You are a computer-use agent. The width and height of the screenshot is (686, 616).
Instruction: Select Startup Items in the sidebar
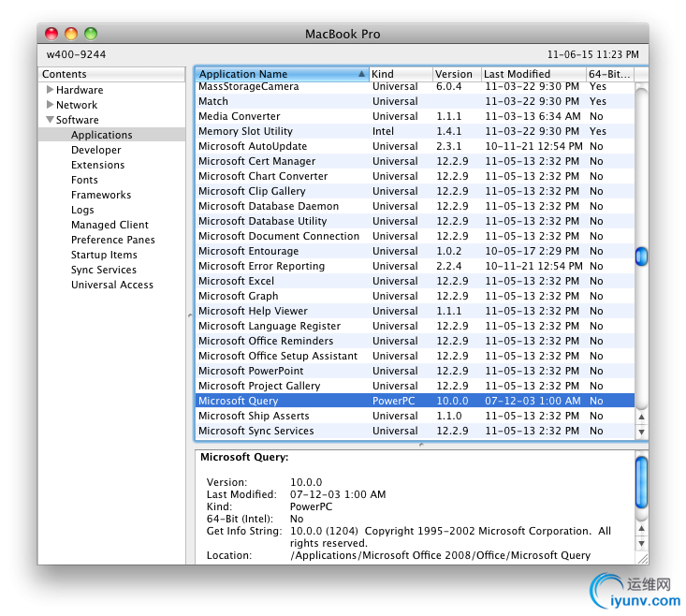(104, 255)
